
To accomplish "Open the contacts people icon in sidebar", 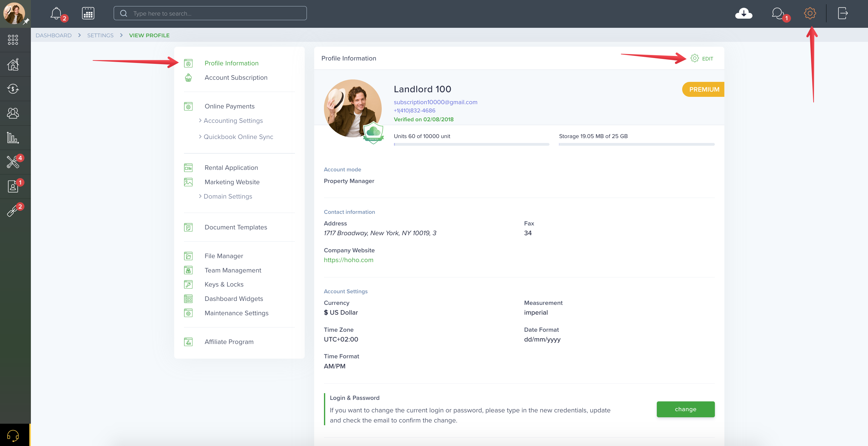I will pyautogui.click(x=13, y=113).
